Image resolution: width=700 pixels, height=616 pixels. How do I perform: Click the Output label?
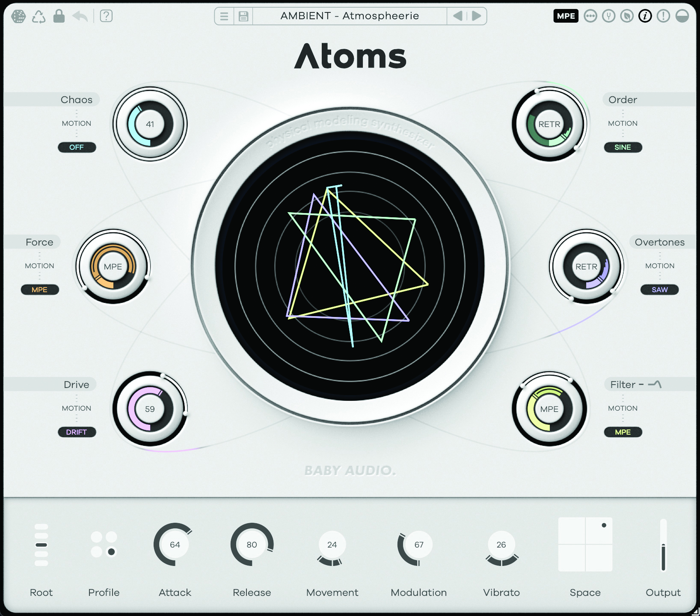[x=663, y=592]
